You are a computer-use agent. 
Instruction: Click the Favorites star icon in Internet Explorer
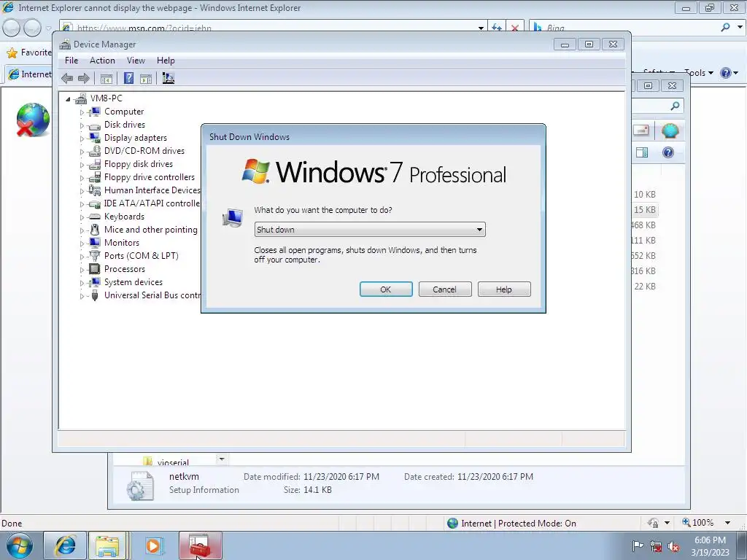(12, 52)
